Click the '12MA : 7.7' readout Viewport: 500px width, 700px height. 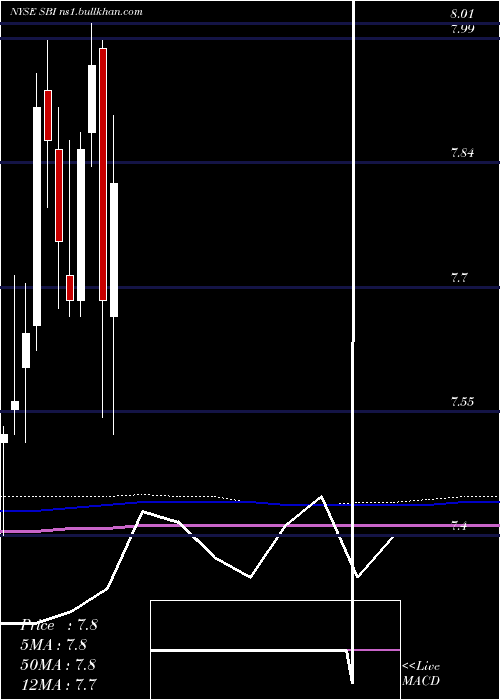click(x=58, y=684)
